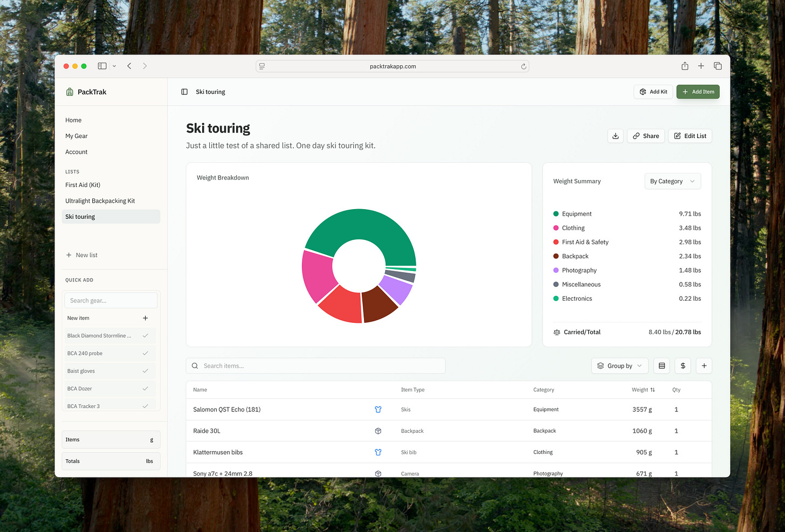Switch to the Ultralight Backpacking Kit list
The image size is (785, 532).
(x=100, y=201)
